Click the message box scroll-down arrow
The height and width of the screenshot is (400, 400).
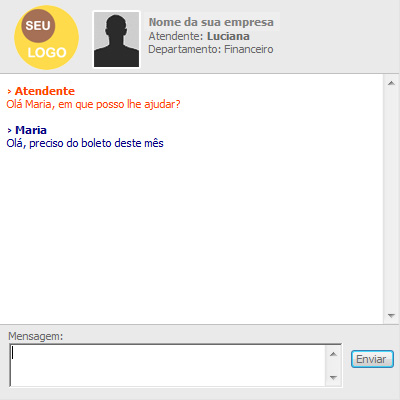333,378
